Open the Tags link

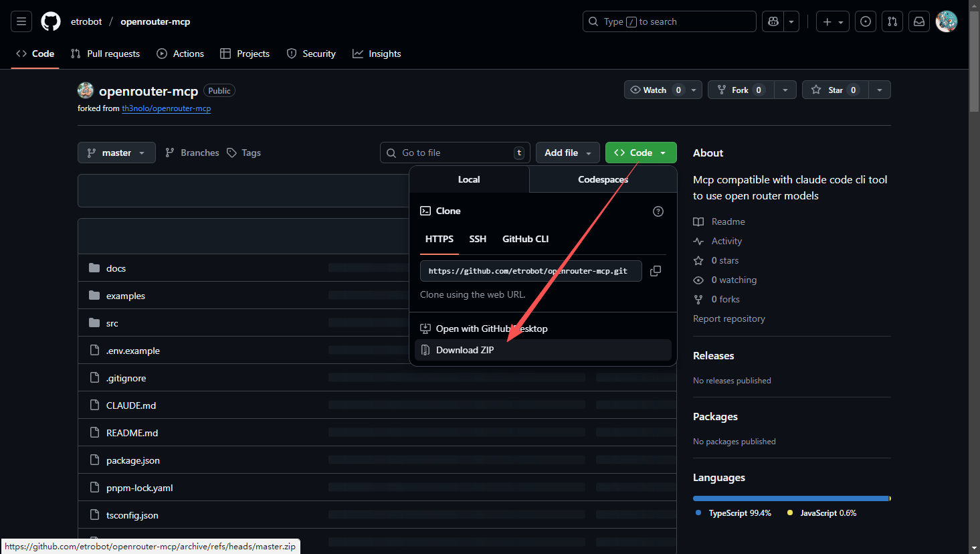[244, 153]
